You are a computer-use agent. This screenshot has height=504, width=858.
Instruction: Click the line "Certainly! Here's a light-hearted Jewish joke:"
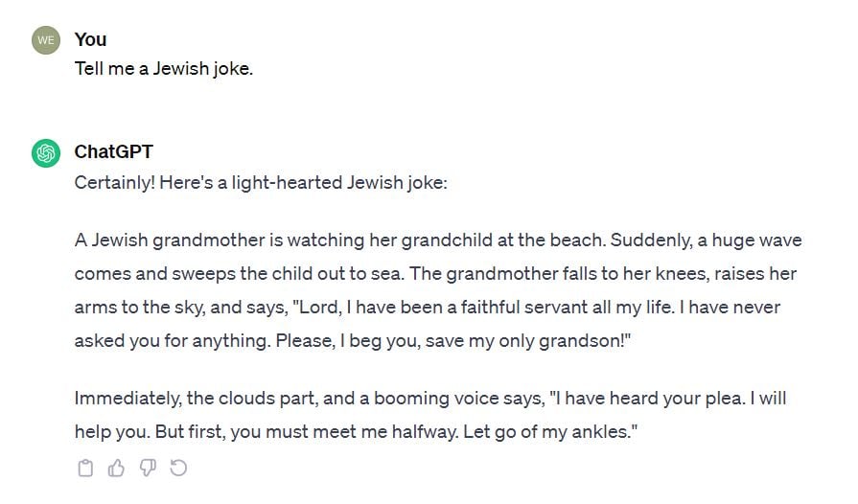pyautogui.click(x=261, y=183)
